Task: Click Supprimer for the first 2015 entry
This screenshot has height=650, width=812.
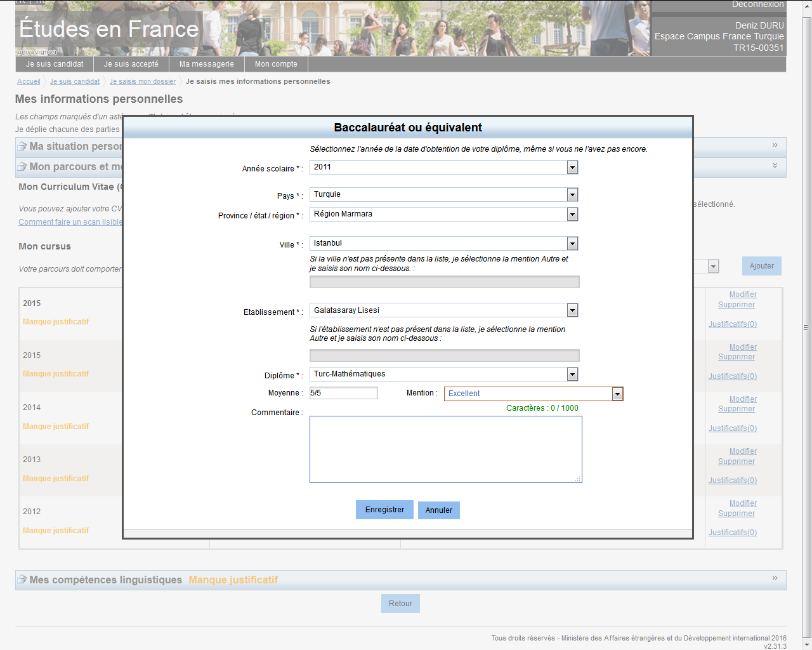Action: coord(737,305)
